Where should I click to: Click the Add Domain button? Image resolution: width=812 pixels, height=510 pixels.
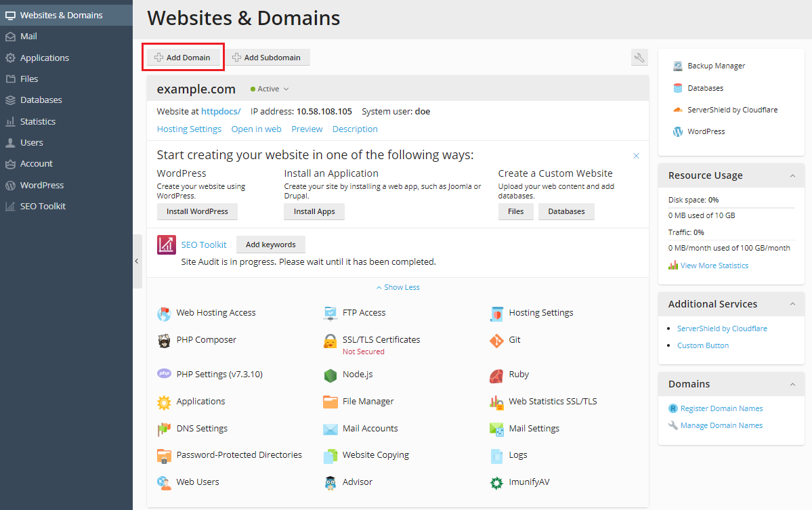pos(182,58)
